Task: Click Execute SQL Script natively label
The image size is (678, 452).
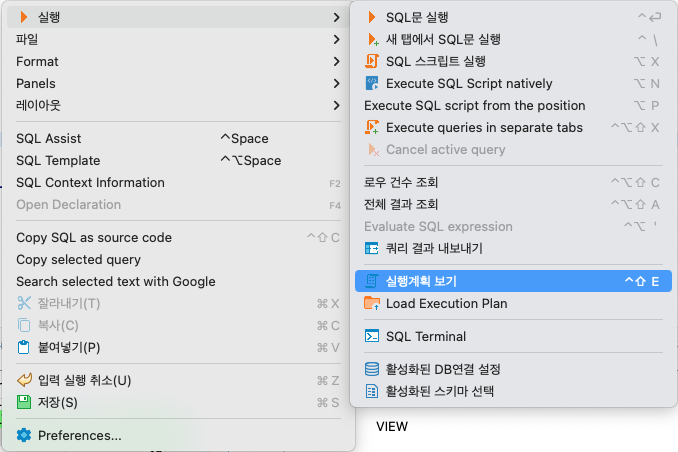Action: pos(469,83)
